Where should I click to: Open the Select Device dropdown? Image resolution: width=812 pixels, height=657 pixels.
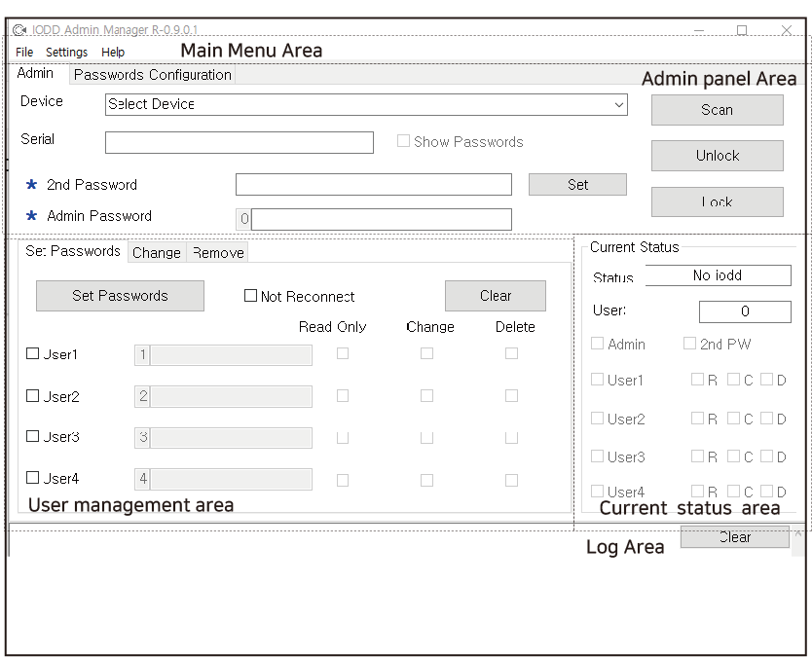(x=616, y=104)
